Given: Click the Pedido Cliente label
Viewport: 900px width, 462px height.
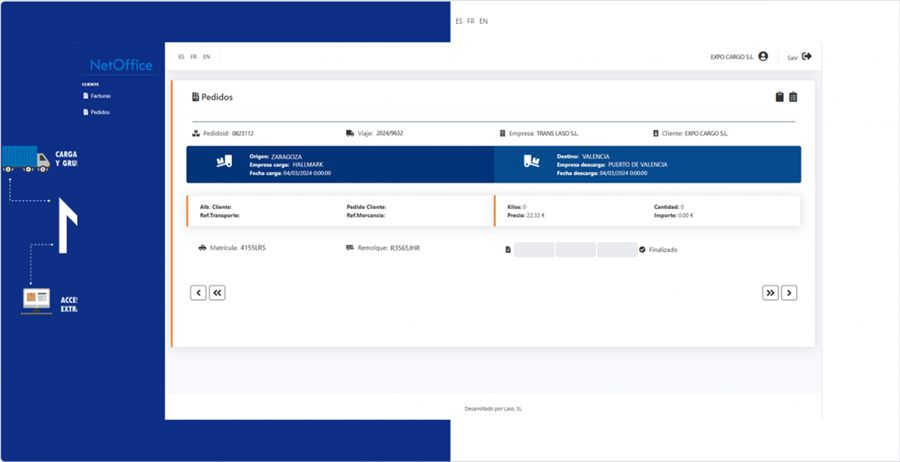Looking at the screenshot, I should [x=366, y=207].
